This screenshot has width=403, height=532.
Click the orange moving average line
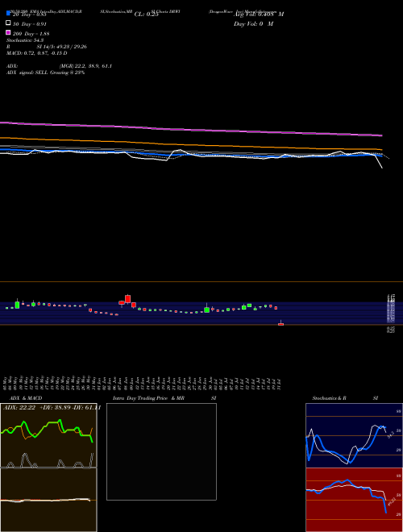[x=191, y=144]
